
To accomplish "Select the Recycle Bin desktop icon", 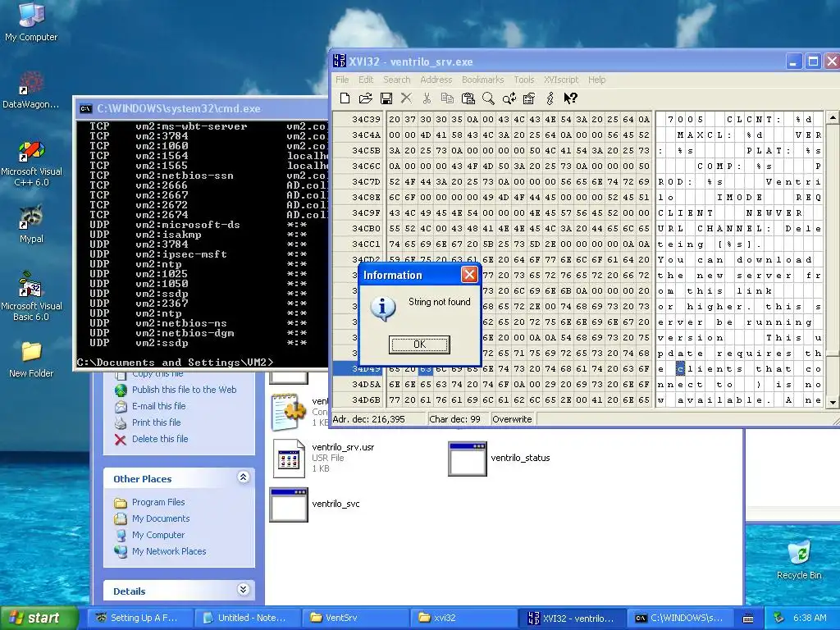I will pos(799,559).
